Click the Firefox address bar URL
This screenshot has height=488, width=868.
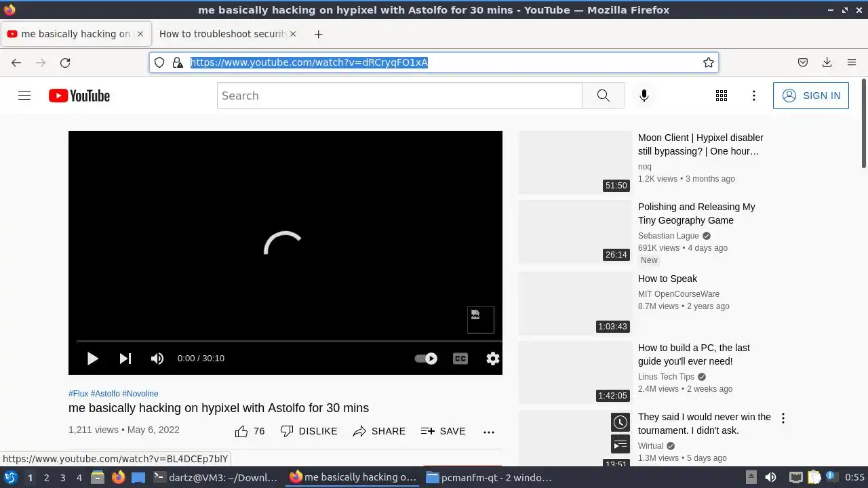pos(309,62)
